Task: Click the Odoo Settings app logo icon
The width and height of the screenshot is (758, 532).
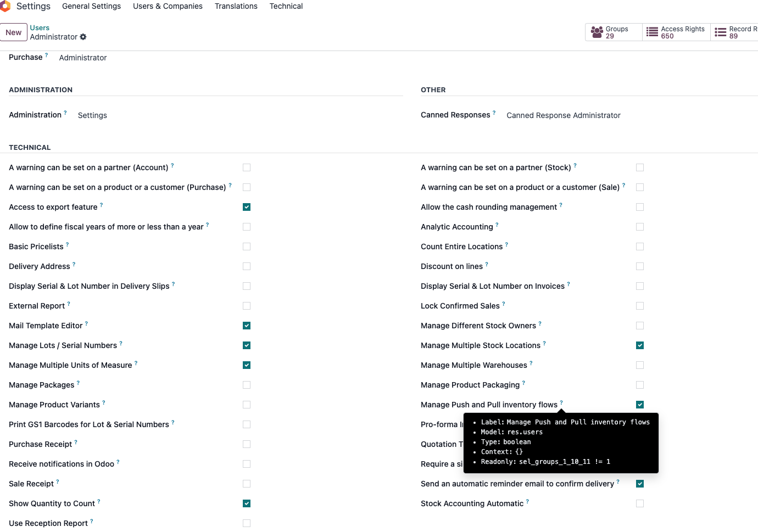Action: pyautogui.click(x=5, y=6)
